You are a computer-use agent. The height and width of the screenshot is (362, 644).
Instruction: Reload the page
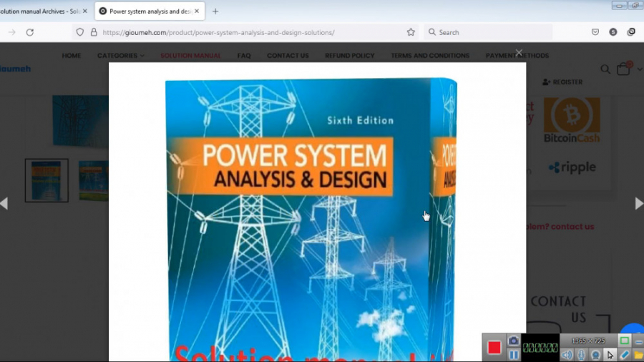[30, 32]
